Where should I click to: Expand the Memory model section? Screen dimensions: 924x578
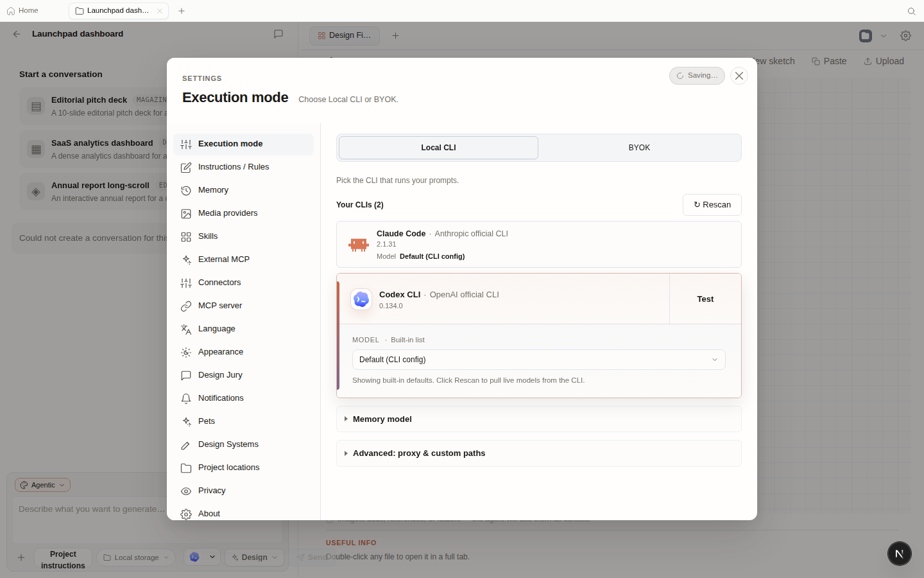tap(539, 419)
